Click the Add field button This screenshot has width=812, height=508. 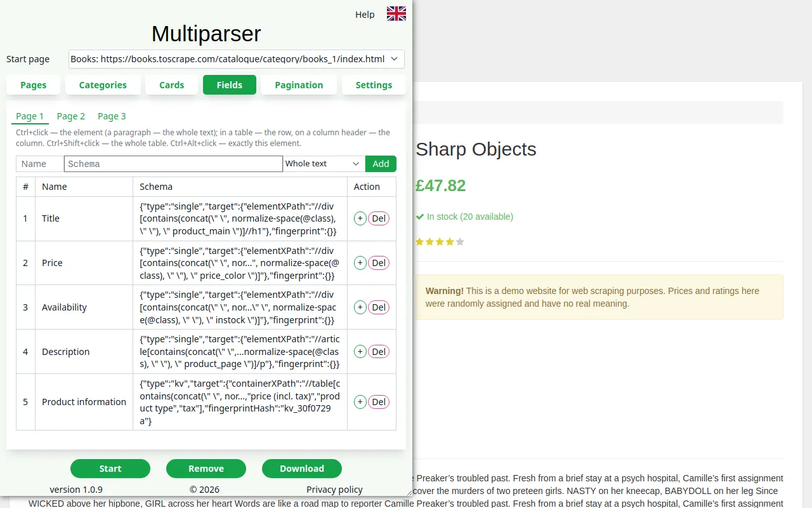381,164
